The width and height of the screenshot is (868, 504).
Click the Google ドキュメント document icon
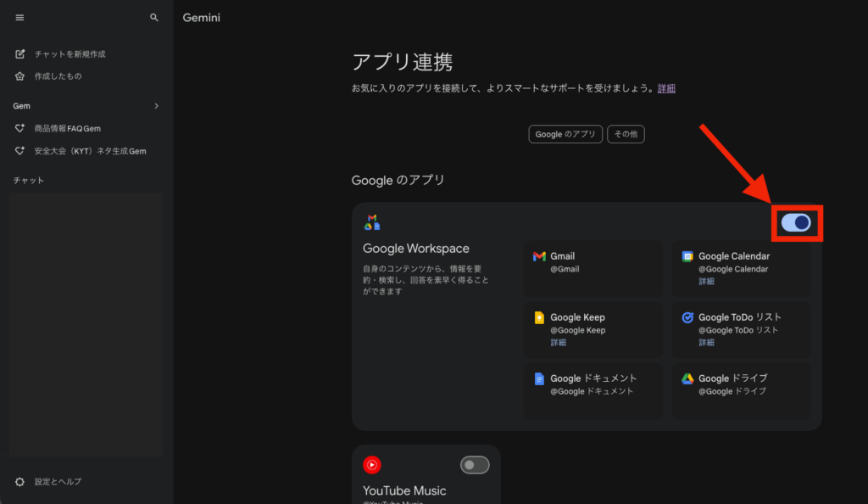(539, 379)
